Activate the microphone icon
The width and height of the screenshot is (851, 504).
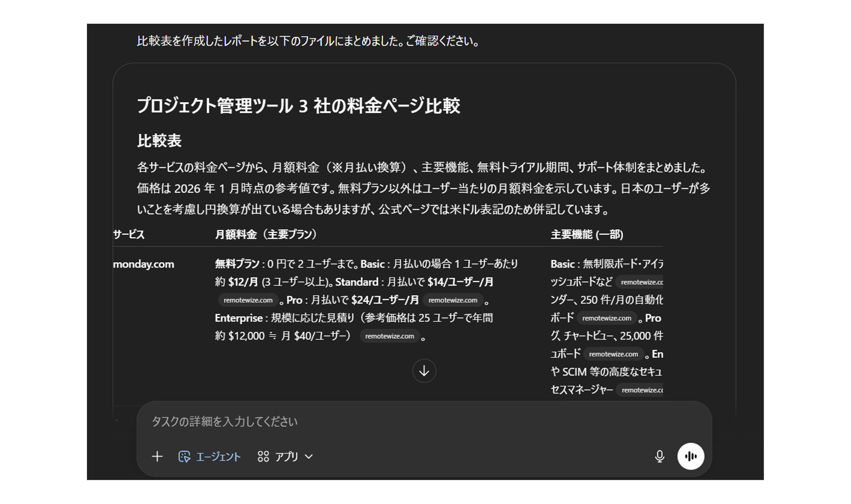pyautogui.click(x=660, y=457)
